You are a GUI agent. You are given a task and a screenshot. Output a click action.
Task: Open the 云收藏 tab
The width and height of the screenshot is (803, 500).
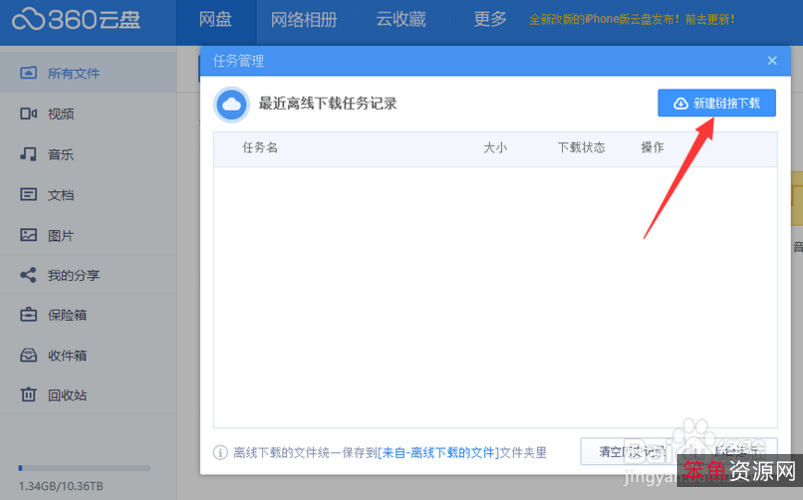click(401, 19)
